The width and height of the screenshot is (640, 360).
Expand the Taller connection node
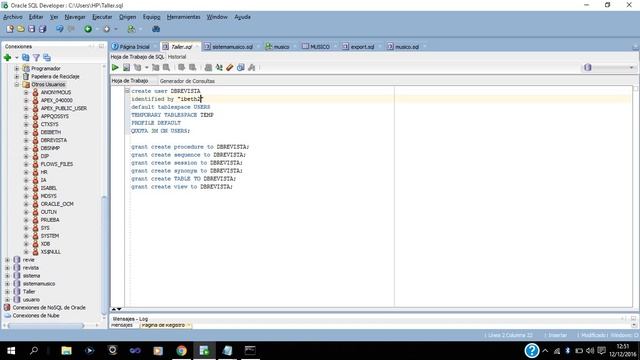pos(7,291)
